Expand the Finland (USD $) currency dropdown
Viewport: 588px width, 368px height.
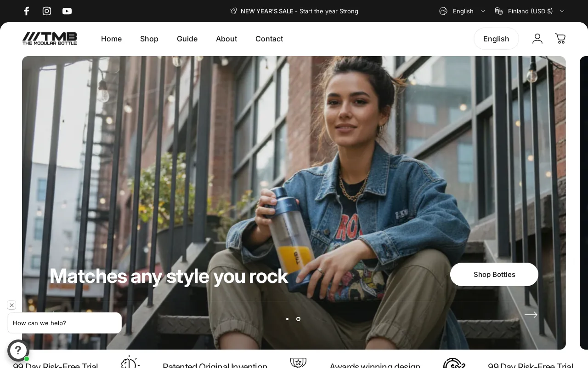530,11
